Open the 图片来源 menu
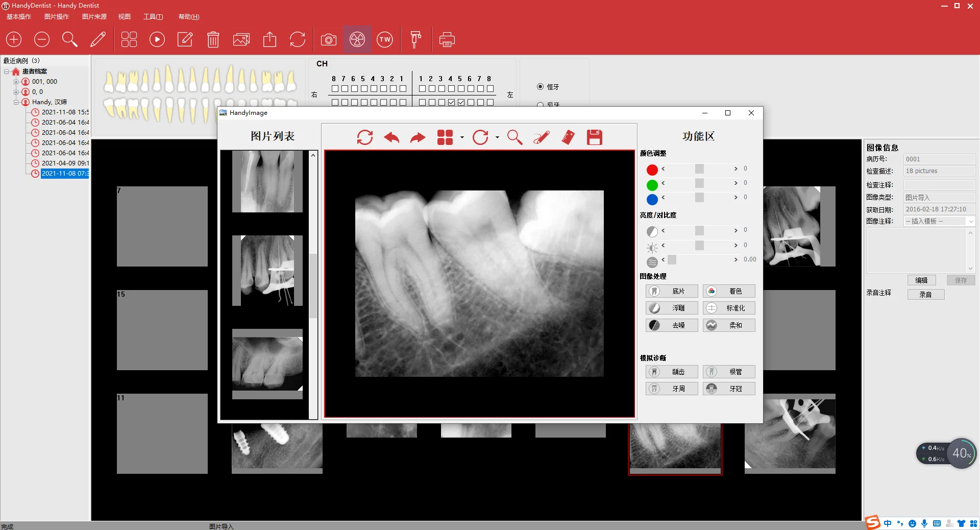The image size is (980, 530). (94, 17)
